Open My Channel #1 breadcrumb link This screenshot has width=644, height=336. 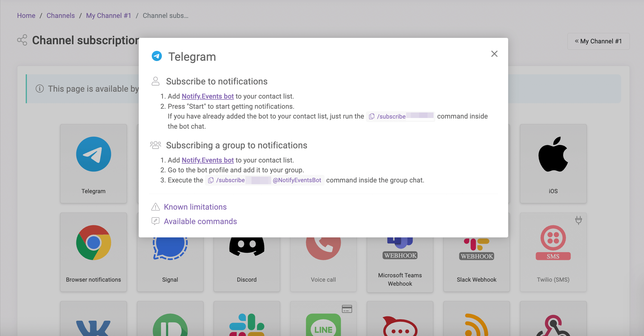click(108, 16)
